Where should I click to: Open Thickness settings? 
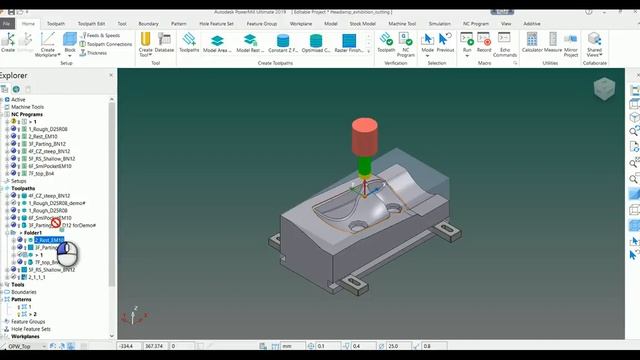point(93,53)
